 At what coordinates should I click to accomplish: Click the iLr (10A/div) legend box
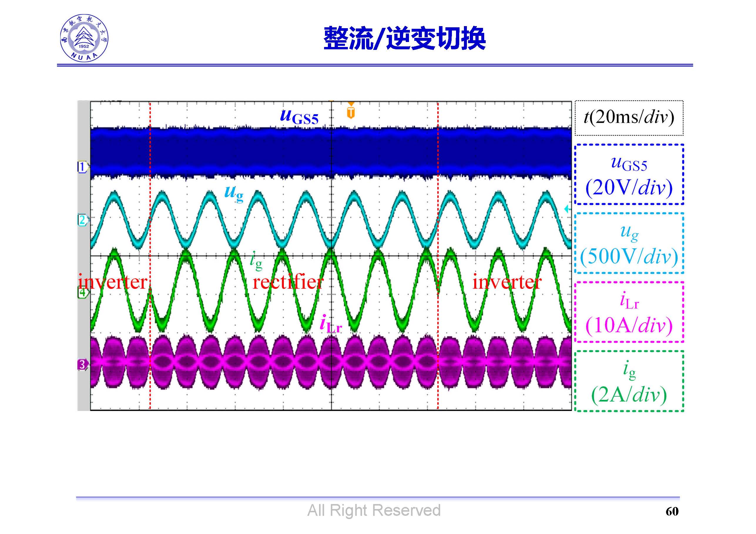(x=629, y=312)
